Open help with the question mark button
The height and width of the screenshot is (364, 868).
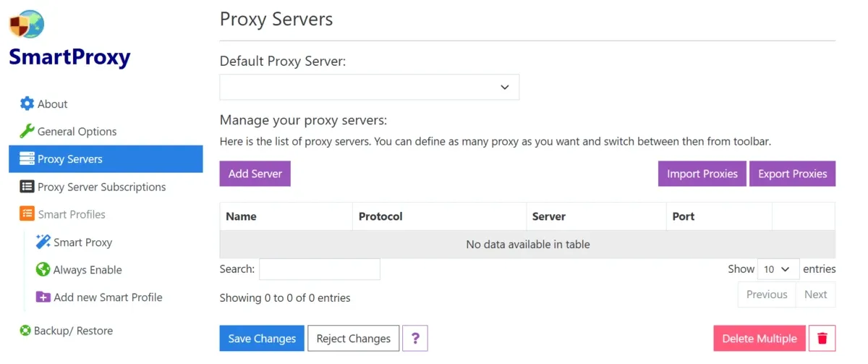coord(415,338)
